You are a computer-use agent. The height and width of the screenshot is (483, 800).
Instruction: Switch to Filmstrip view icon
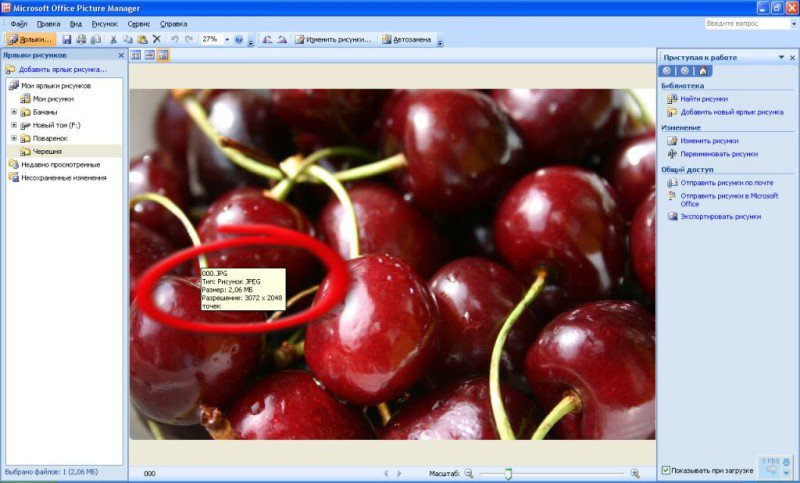[149, 55]
